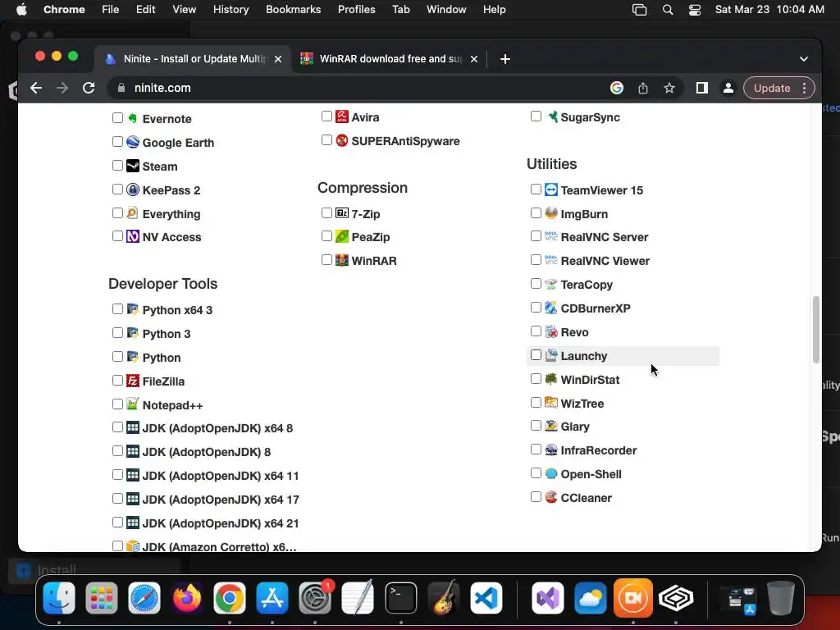Click the KeePass 2 lock icon
The width and height of the screenshot is (840, 630).
click(132, 189)
